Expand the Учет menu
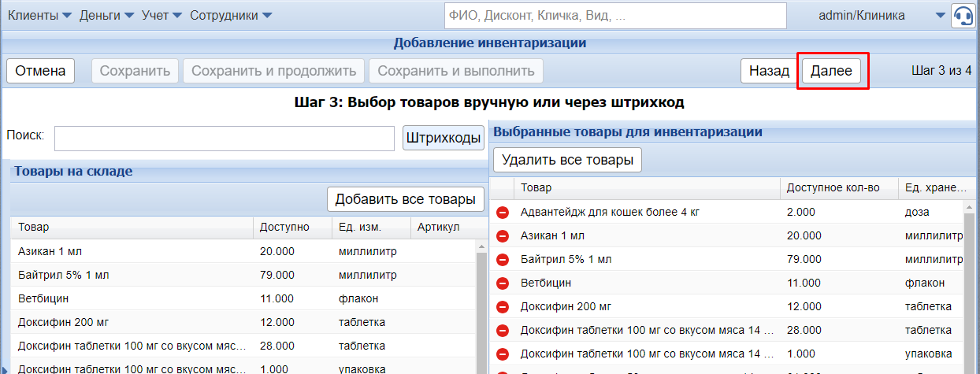The image size is (980, 374). tap(162, 16)
